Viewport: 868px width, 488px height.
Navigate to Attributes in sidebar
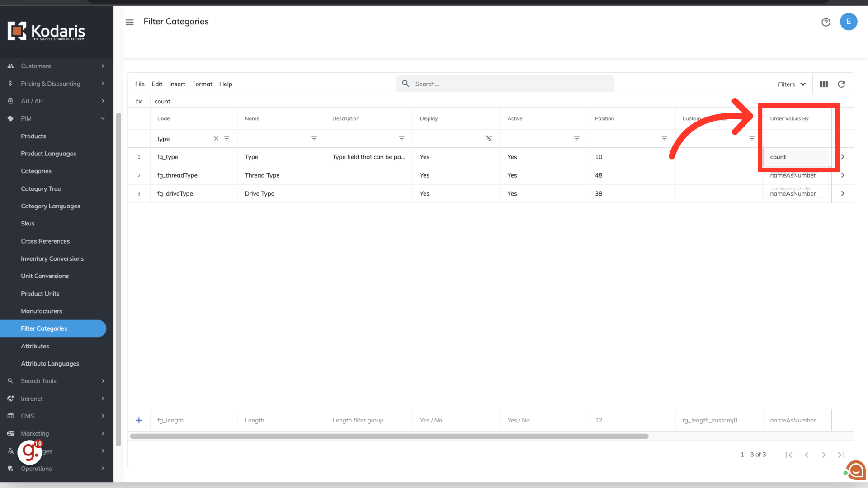coord(35,346)
